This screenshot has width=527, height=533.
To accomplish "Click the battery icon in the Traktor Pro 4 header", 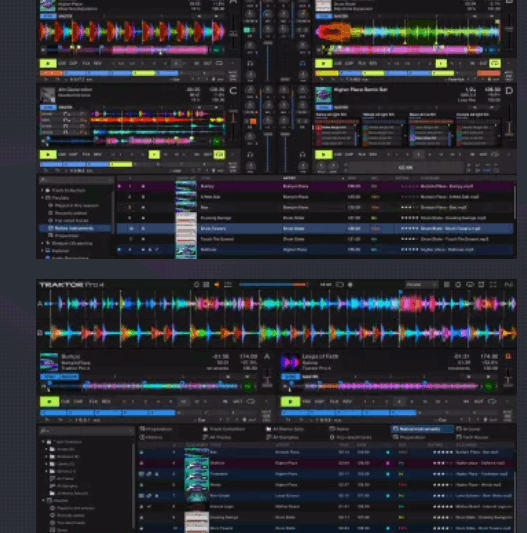I will pos(339,285).
